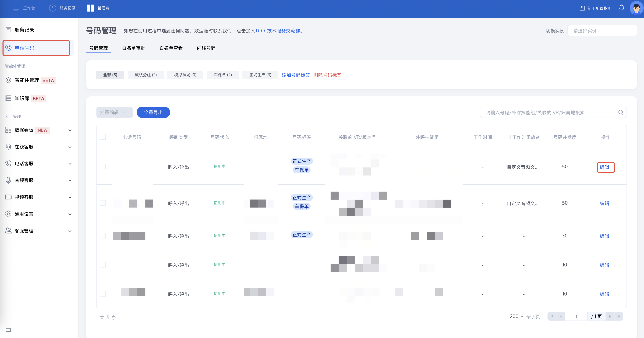Switch to the 白名单审批 tab

click(133, 48)
